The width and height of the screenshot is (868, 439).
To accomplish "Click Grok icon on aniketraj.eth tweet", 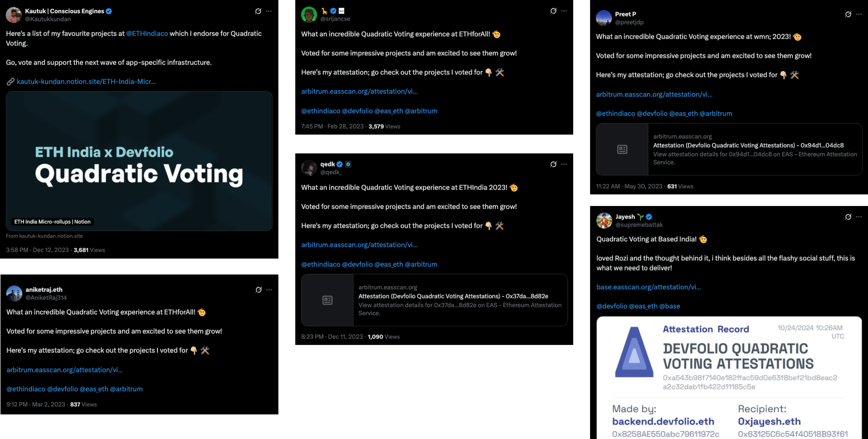I will [x=258, y=290].
